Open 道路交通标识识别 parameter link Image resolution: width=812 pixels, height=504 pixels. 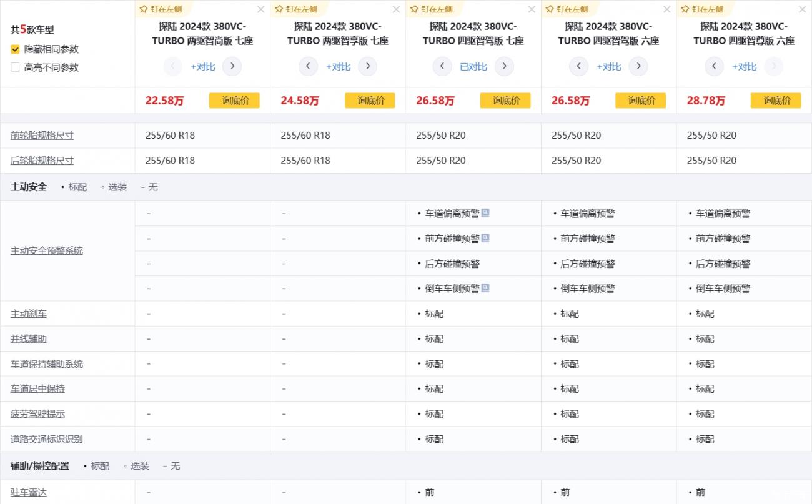tap(47, 439)
